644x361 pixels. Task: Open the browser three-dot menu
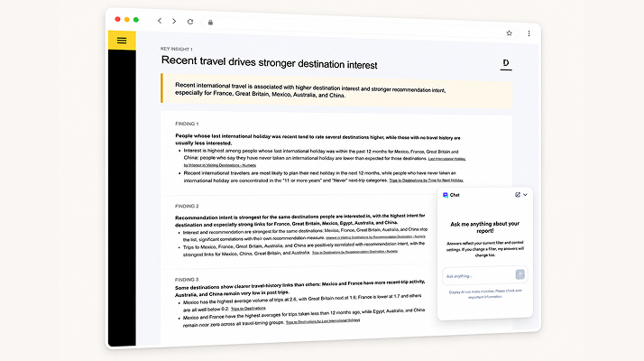tap(529, 33)
